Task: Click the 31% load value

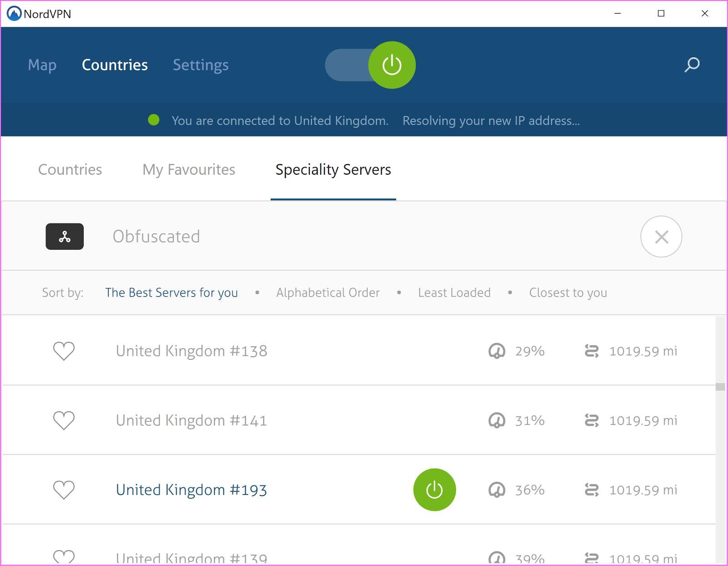Action: [530, 420]
